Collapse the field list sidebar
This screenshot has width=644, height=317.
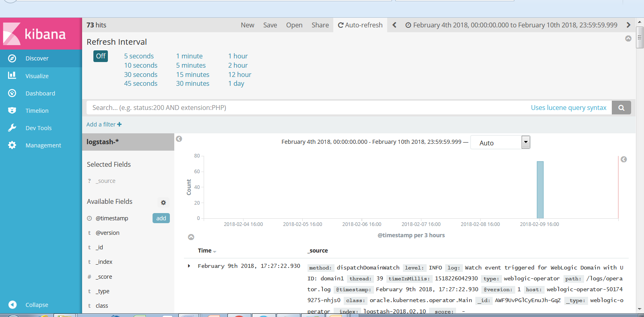(179, 139)
